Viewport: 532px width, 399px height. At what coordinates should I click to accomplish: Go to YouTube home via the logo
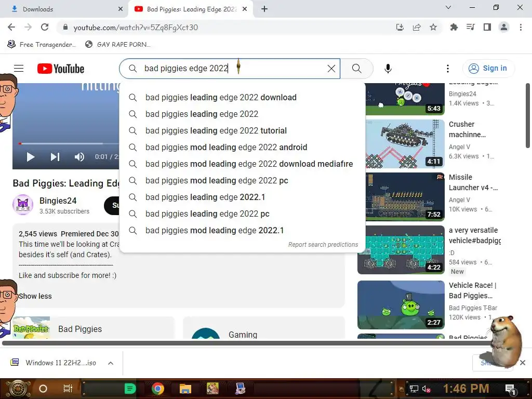(x=61, y=69)
